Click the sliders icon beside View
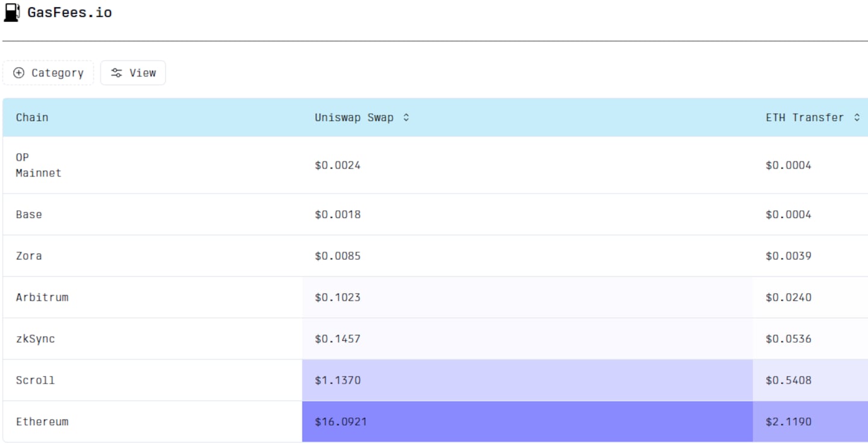868x445 pixels. [116, 73]
